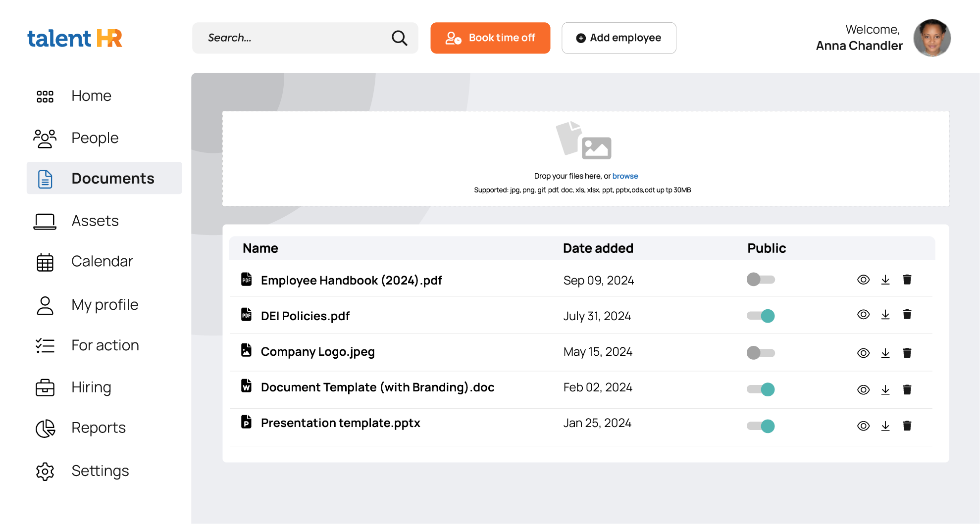The height and width of the screenshot is (524, 980).
Task: Enable public toggle for Employee Handbook
Action: [760, 280]
